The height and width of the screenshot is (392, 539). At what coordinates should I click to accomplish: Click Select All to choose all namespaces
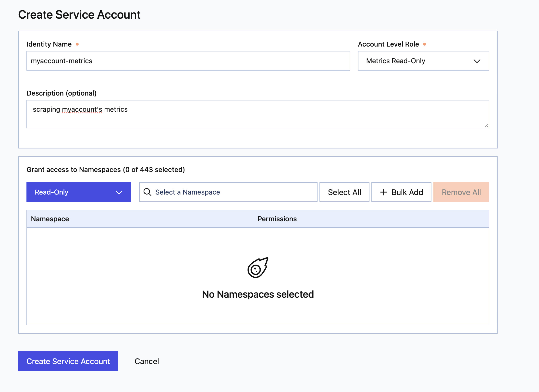click(344, 192)
